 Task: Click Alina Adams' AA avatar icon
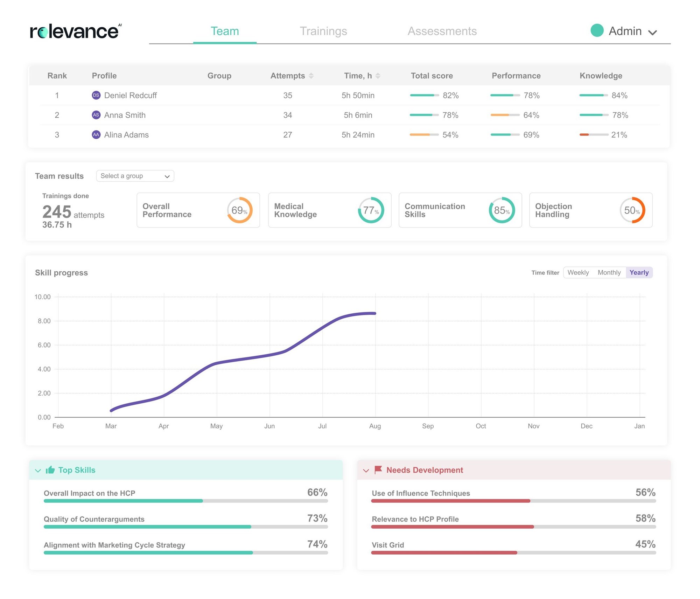pos(96,135)
